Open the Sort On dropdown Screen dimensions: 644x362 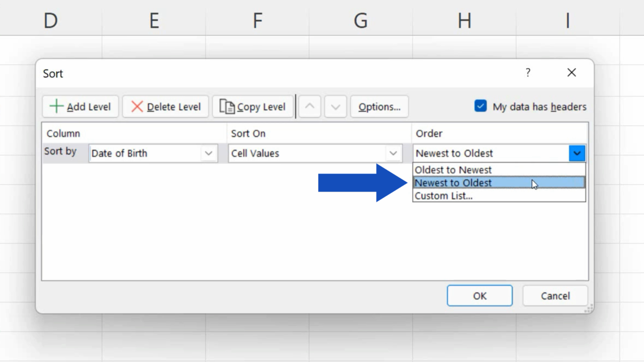393,153
